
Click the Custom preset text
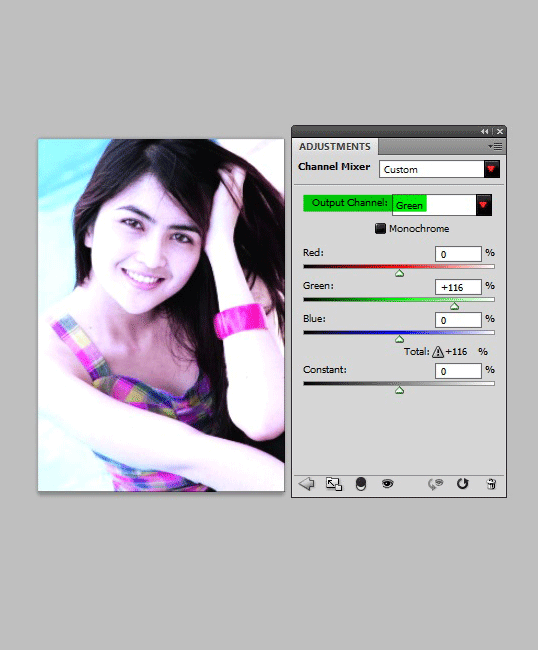click(x=400, y=170)
